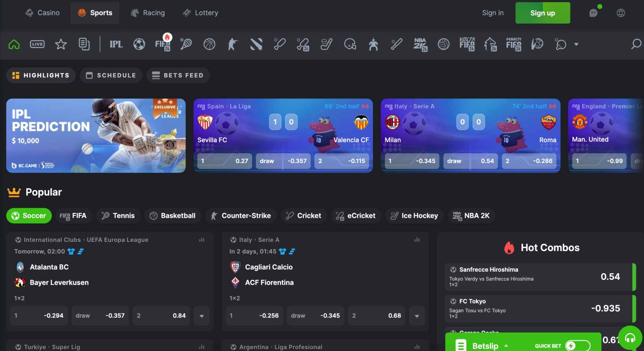Image resolution: width=644 pixels, height=351 pixels.
Task: Filter popular by Soccer
Action: [29, 216]
